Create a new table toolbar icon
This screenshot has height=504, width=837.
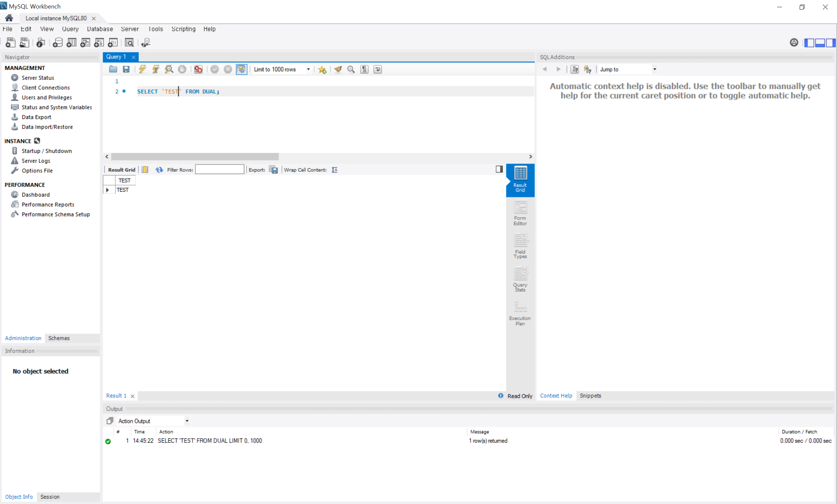coord(71,43)
